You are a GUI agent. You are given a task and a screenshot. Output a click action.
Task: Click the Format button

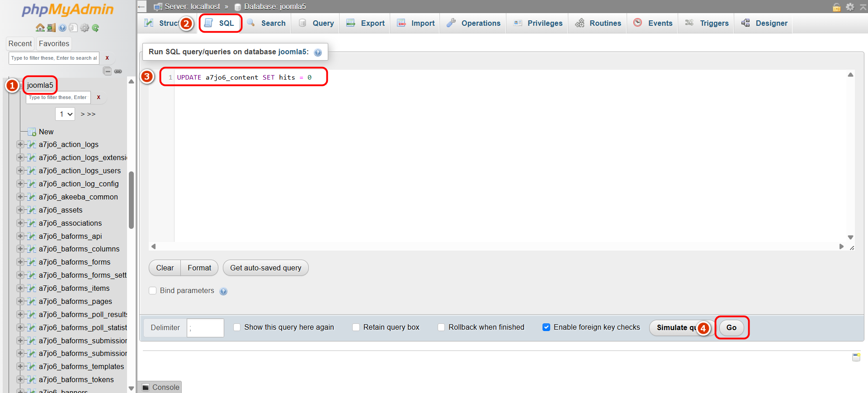(x=199, y=268)
